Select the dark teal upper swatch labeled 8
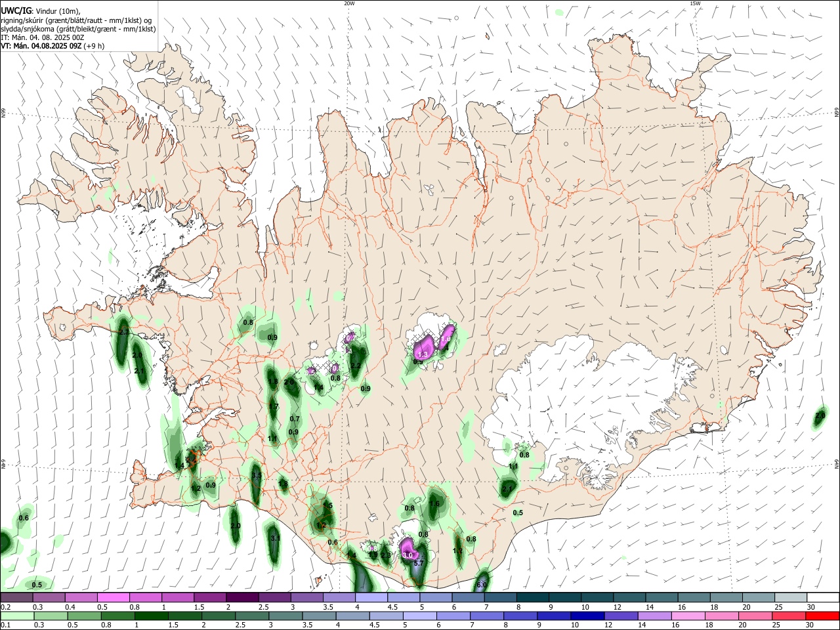The height and width of the screenshot is (630, 840). coord(532,598)
